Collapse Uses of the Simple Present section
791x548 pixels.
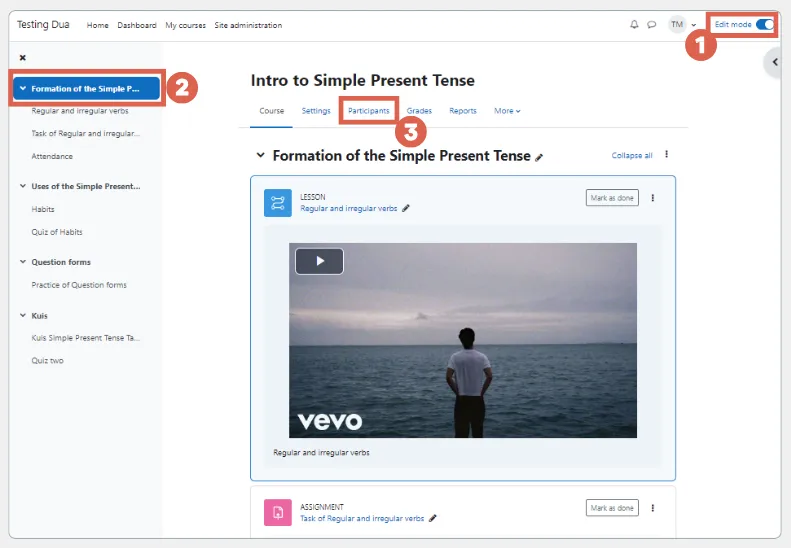point(23,186)
